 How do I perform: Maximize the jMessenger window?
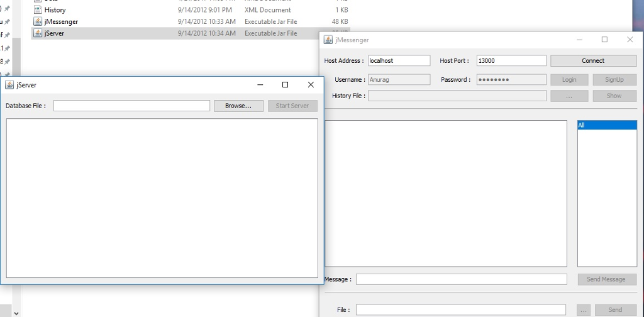coord(604,40)
